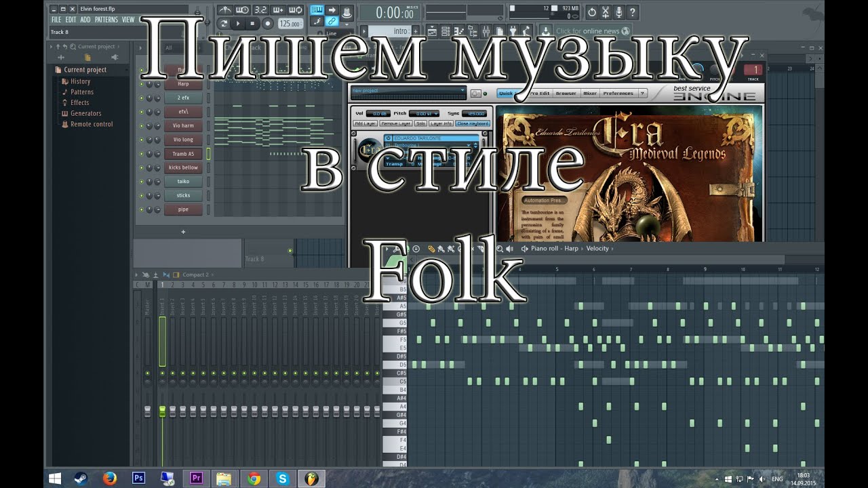Screen dimensions: 868x488
Task: Click the help question mark icon
Action: click(633, 12)
